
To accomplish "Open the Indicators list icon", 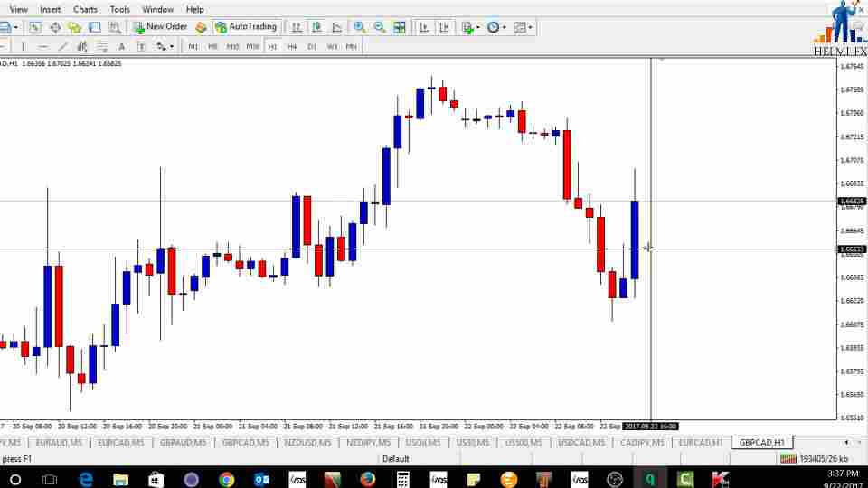I will (x=467, y=27).
